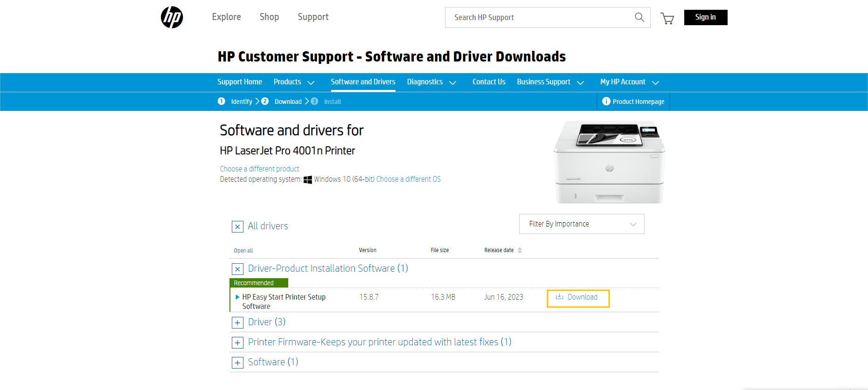
Task: Click the Software (1) heading text
Action: 273,362
